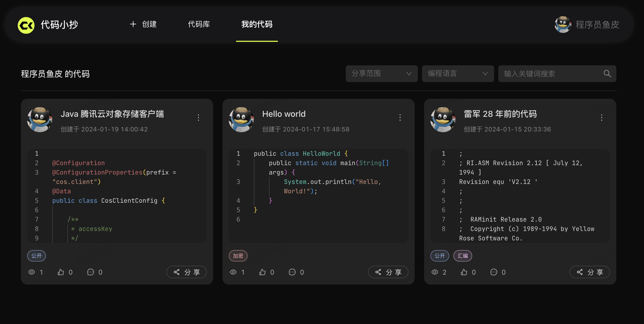Click comment icon on 雷军 code card
The image size is (644, 324).
[494, 272]
